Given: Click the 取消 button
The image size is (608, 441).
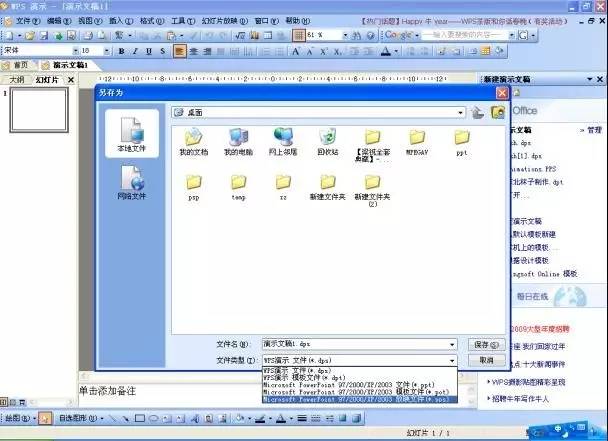Looking at the screenshot, I should coord(486,360).
